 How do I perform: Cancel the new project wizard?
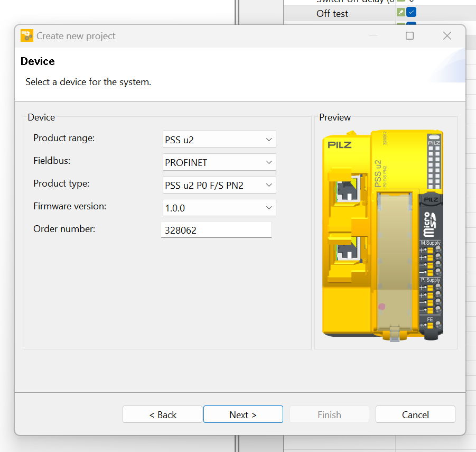[x=415, y=414]
